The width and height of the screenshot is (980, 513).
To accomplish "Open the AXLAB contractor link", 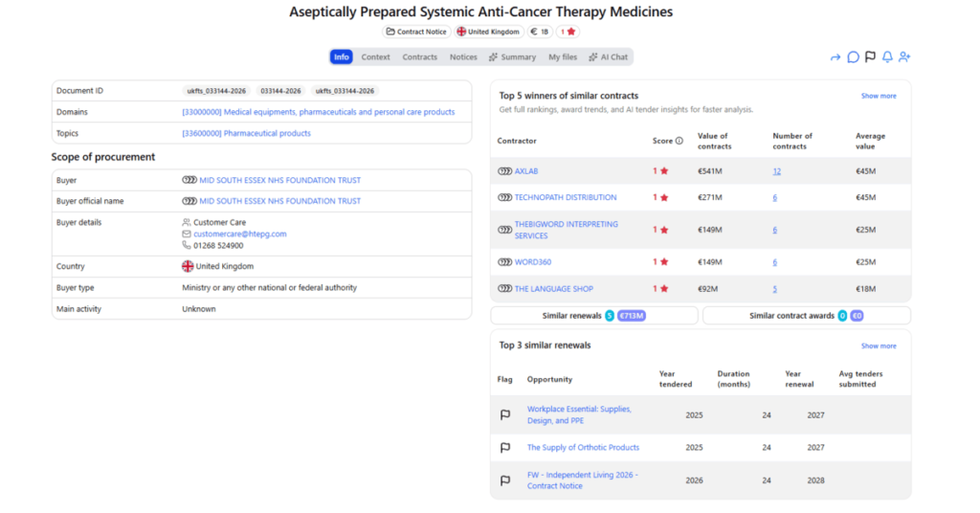I will coord(526,171).
